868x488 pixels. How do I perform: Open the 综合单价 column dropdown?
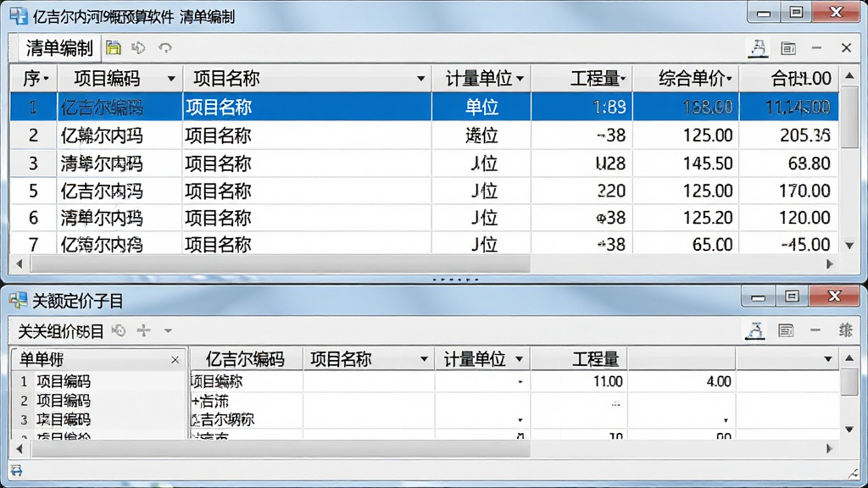[x=730, y=79]
